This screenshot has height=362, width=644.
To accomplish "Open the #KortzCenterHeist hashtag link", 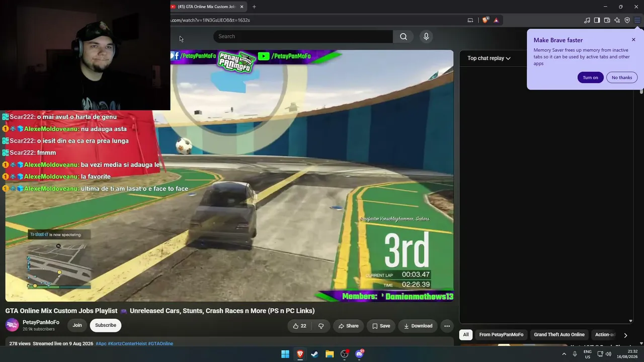I will pyautogui.click(x=127, y=344).
